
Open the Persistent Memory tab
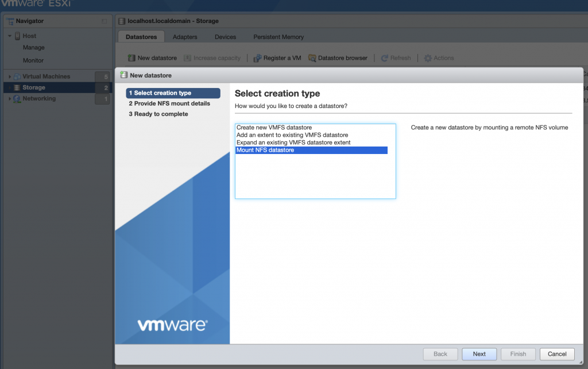278,37
